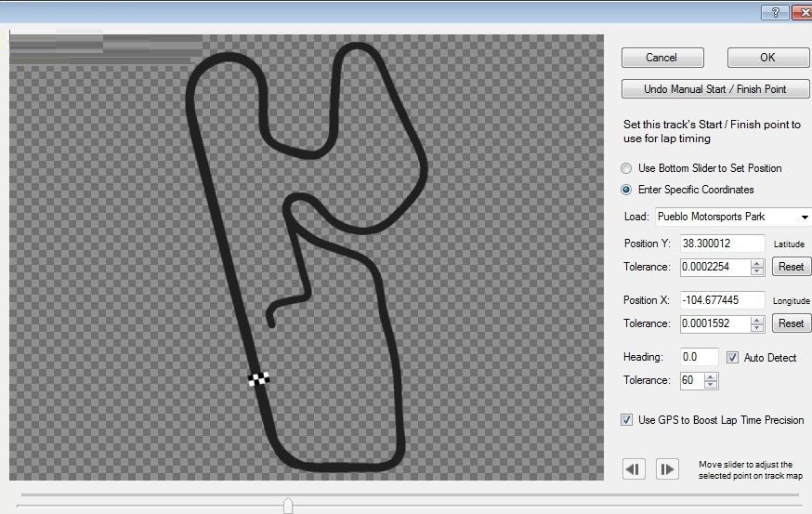
Task: Click the Position Y latitude input field
Action: [x=722, y=243]
